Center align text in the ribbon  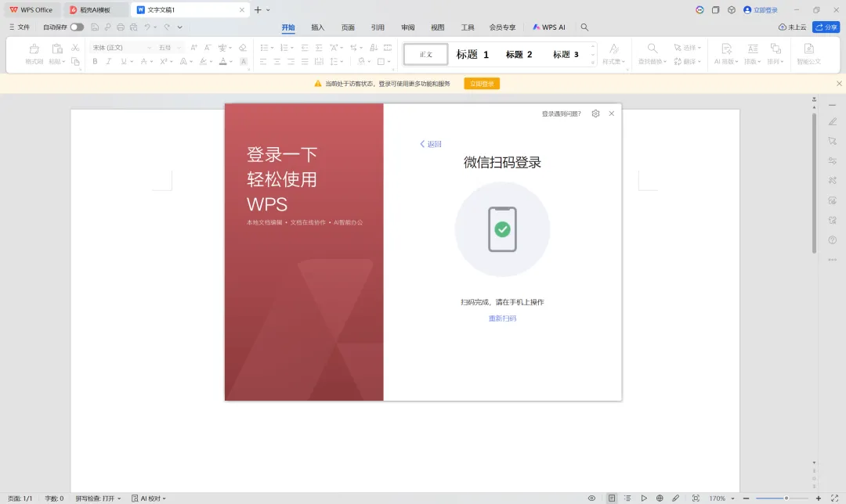[277, 62]
